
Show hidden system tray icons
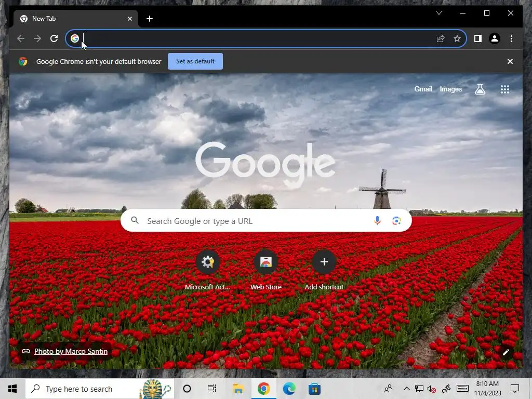pyautogui.click(x=406, y=389)
